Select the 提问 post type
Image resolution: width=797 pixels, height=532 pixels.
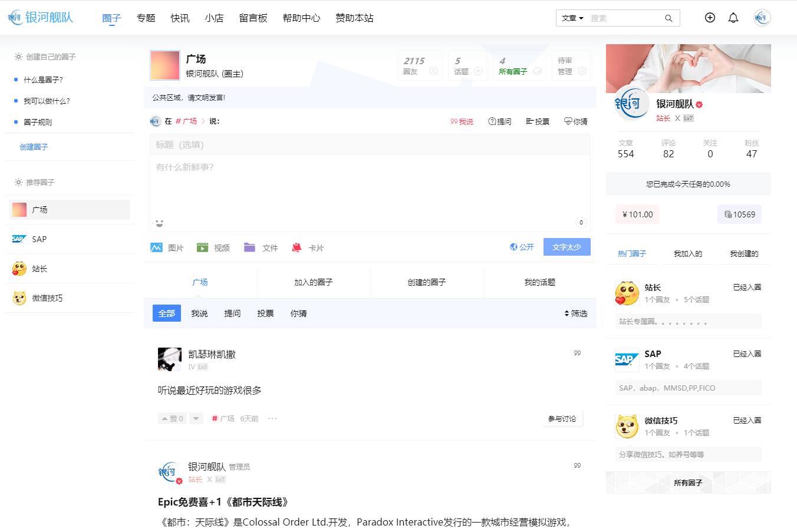499,121
